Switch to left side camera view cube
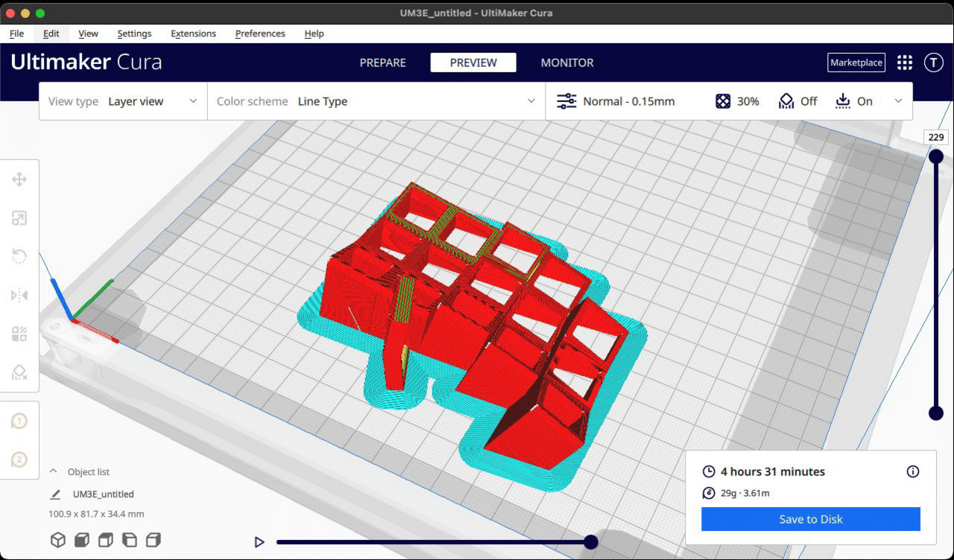This screenshot has height=560, width=954. (130, 540)
